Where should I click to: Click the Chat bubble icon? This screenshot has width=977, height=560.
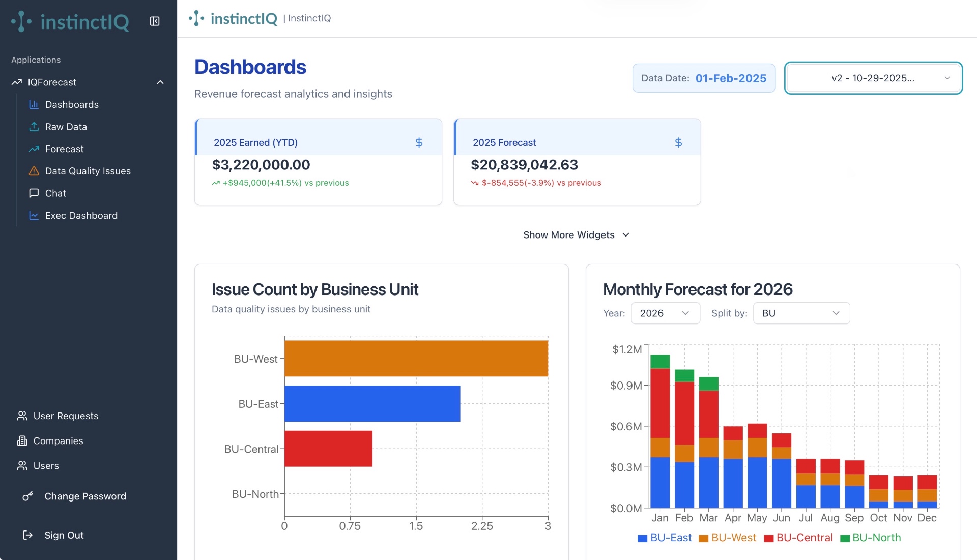[x=34, y=193]
